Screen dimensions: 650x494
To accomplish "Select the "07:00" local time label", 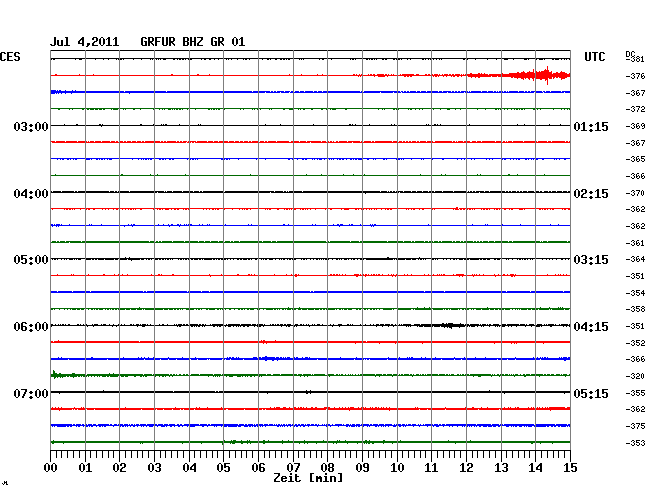I will pos(31,393).
